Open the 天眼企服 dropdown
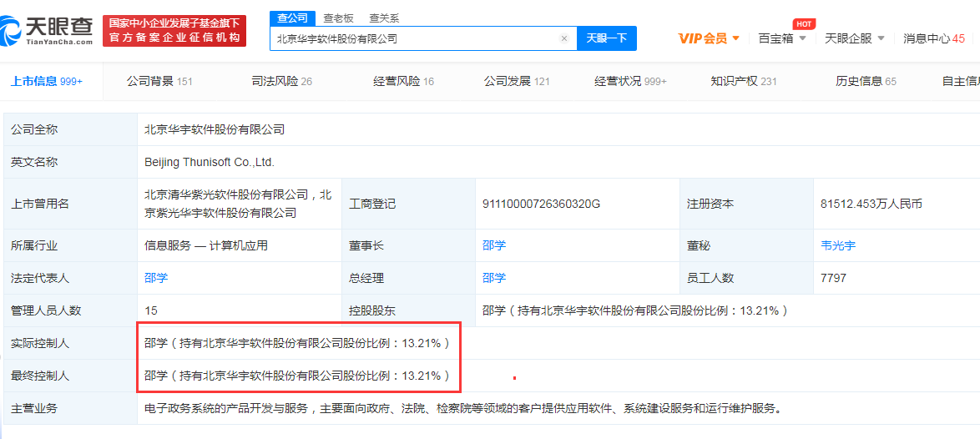Screen dimensions: 980x439 855,38
